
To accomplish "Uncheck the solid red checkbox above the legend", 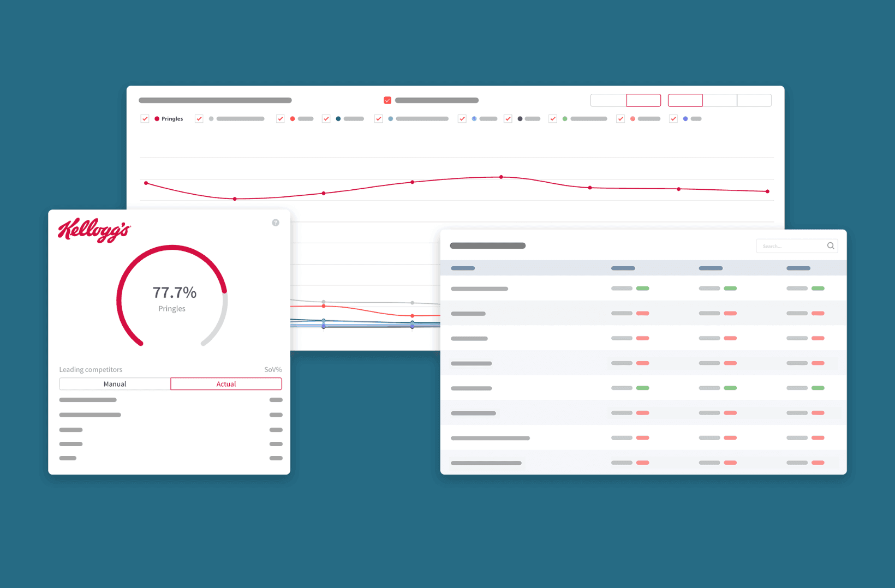I will coord(387,100).
